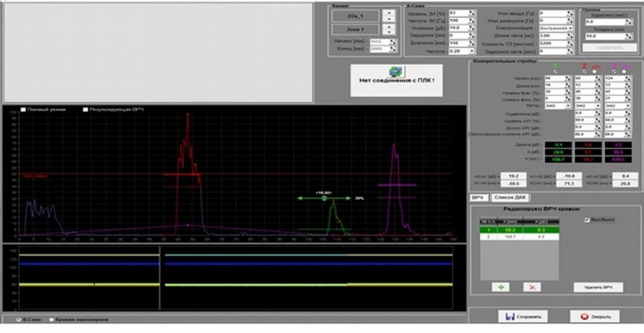
Task: Switch to the Список ДАК tab
Action: click(x=510, y=197)
